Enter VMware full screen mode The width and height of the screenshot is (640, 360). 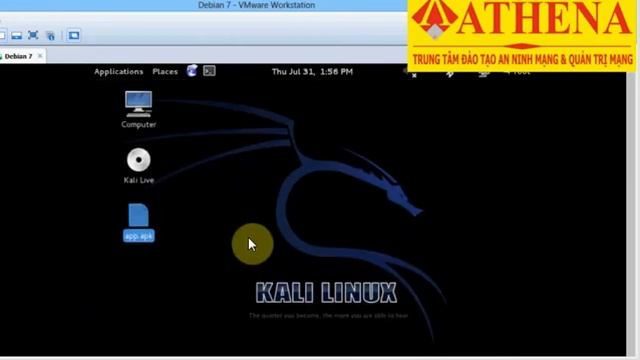[x=33, y=35]
